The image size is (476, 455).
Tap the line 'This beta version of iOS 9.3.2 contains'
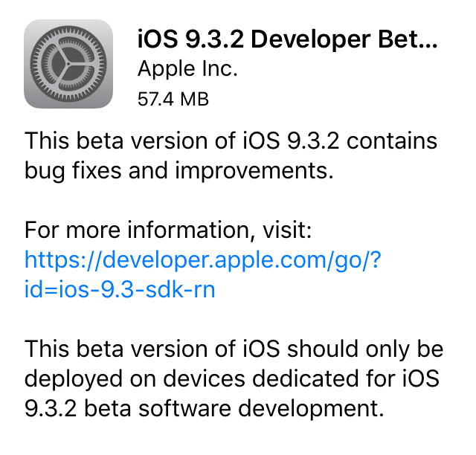point(231,141)
